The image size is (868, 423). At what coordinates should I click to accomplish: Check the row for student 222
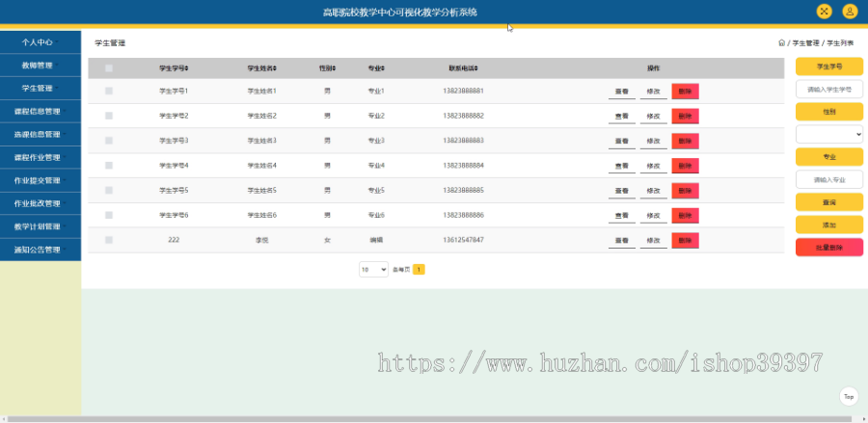click(x=108, y=240)
